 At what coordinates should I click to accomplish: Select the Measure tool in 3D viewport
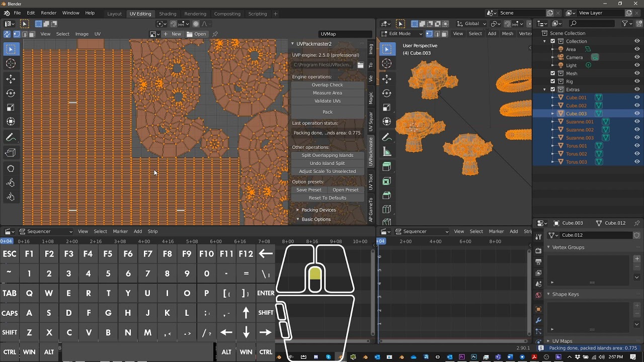tap(386, 151)
